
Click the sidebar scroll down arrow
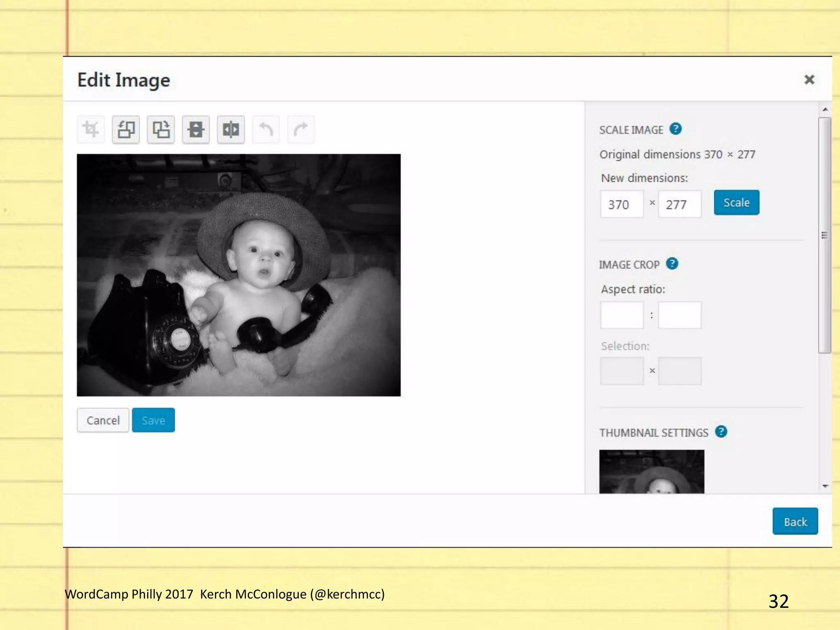tap(825, 486)
